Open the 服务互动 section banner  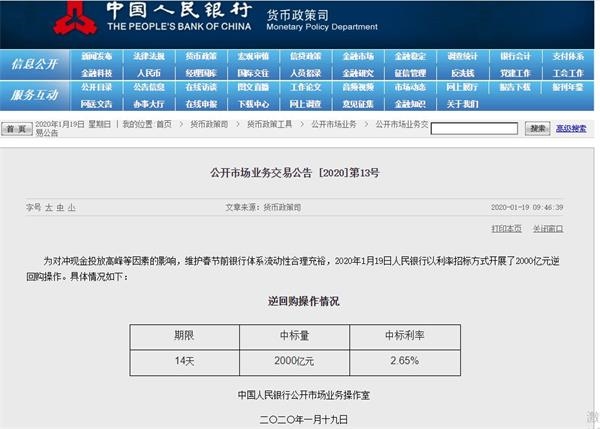36,94
